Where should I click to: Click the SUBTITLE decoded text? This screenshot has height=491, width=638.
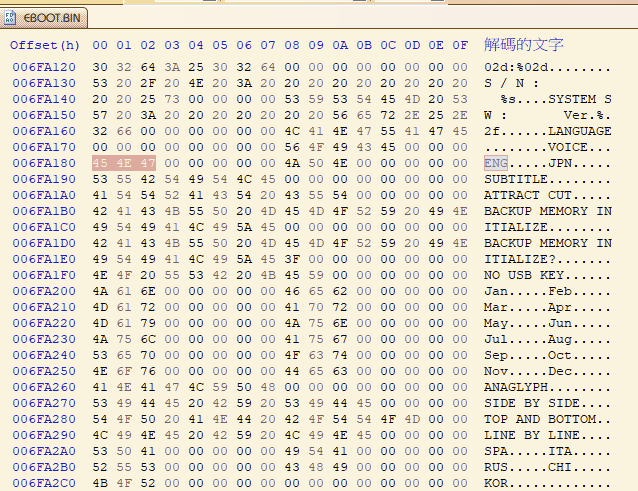pos(516,179)
